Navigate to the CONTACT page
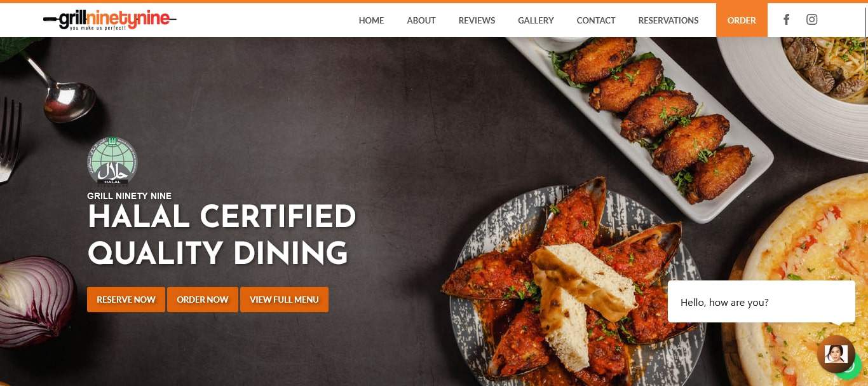This screenshot has width=868, height=386. 596,20
